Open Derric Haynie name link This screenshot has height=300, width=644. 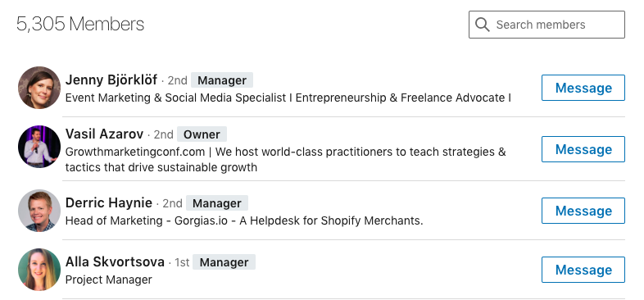coord(109,203)
